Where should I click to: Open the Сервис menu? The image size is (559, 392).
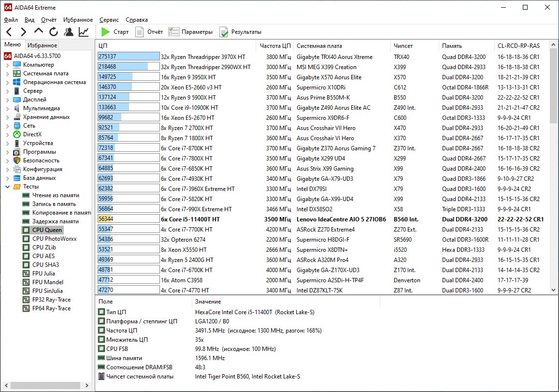point(109,20)
